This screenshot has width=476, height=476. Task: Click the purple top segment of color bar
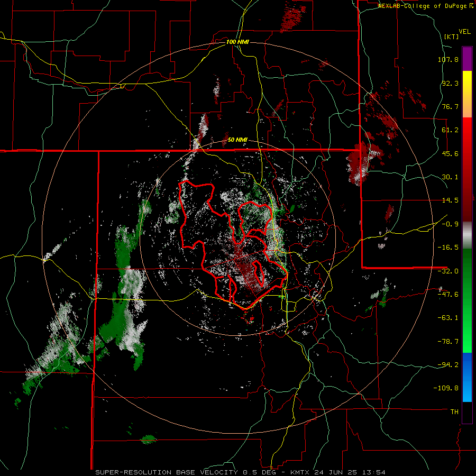tap(467, 59)
